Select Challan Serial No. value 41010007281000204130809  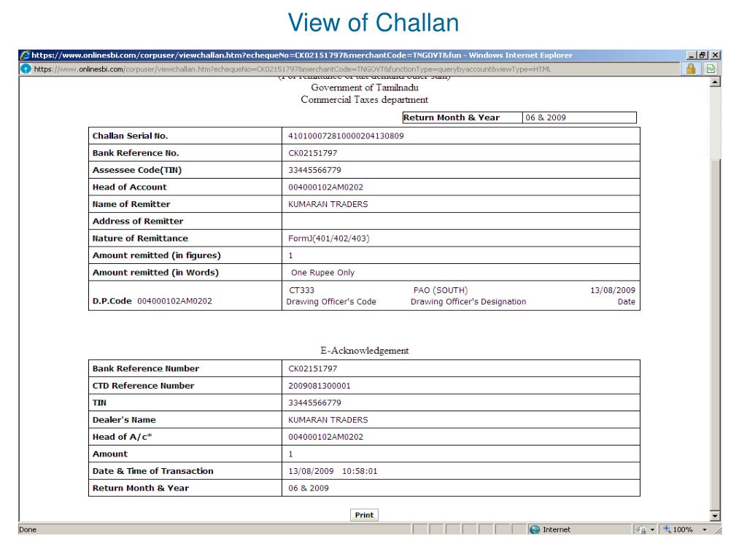[x=346, y=136]
